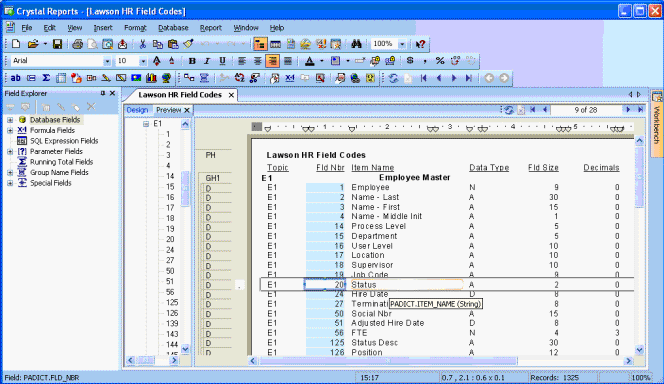This screenshot has width=664, height=384.
Task: Go to last page in preview bar
Action: tap(641, 110)
